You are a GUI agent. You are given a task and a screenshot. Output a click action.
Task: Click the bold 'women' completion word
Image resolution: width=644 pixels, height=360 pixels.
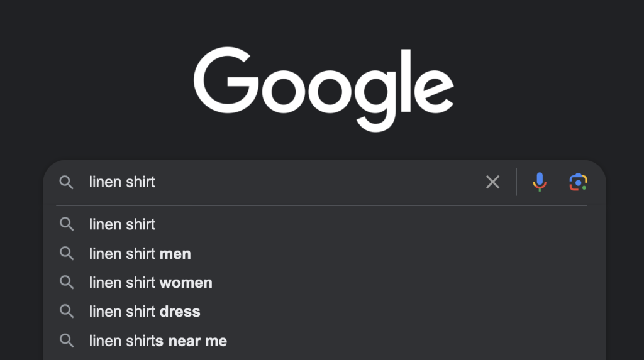(186, 283)
